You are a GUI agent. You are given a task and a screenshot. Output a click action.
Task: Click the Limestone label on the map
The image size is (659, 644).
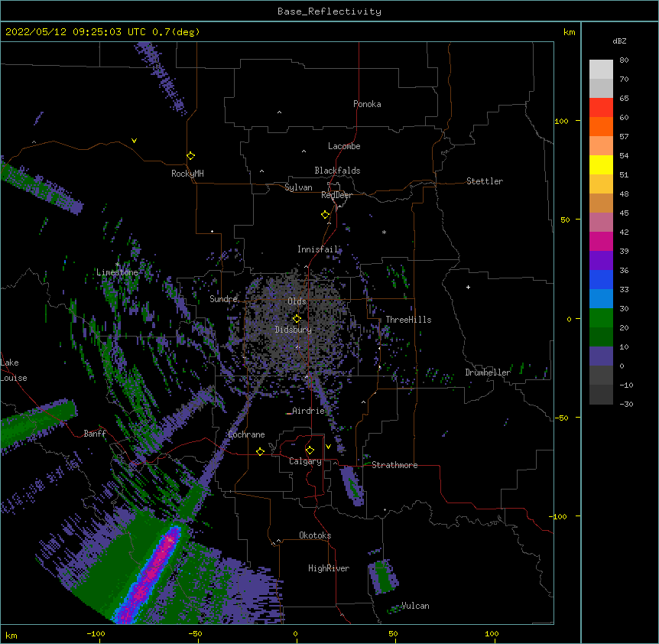pyautogui.click(x=117, y=272)
